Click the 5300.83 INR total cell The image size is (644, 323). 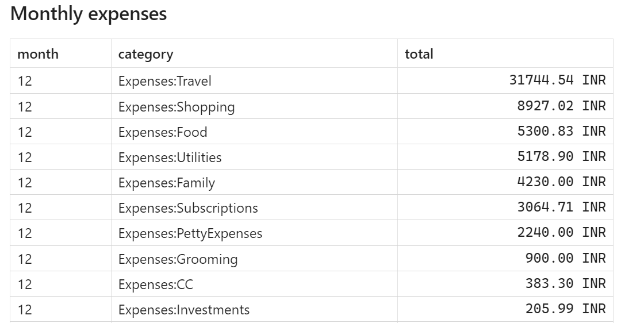561,131
